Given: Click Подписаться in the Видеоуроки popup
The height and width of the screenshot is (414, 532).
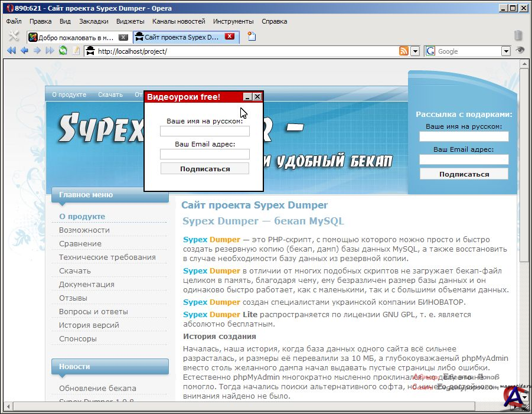Looking at the screenshot, I should [205, 169].
